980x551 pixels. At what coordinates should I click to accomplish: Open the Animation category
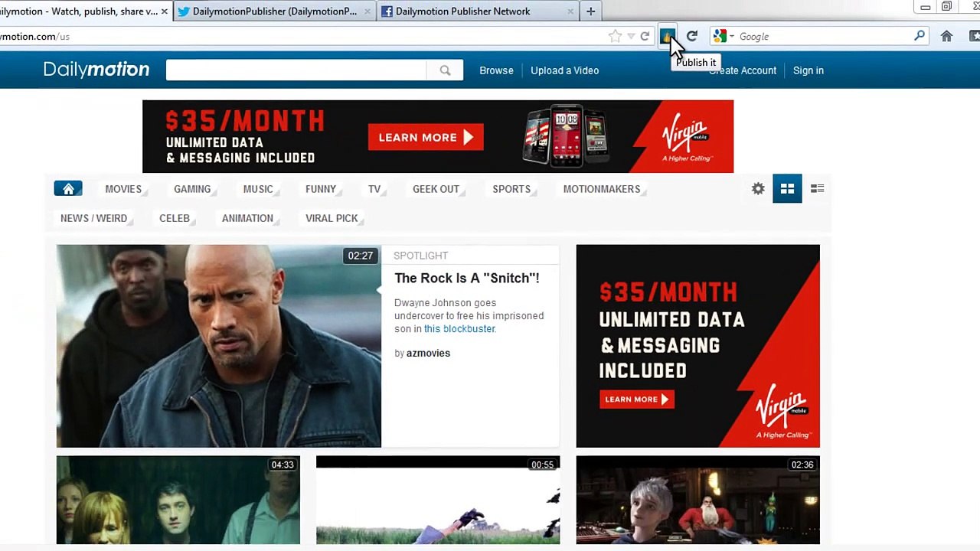[x=247, y=218]
